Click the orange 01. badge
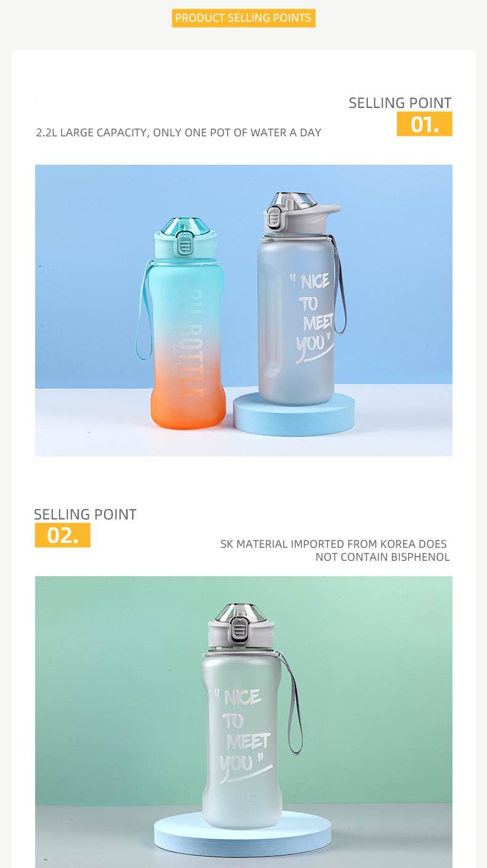487x868 pixels. pos(424,124)
